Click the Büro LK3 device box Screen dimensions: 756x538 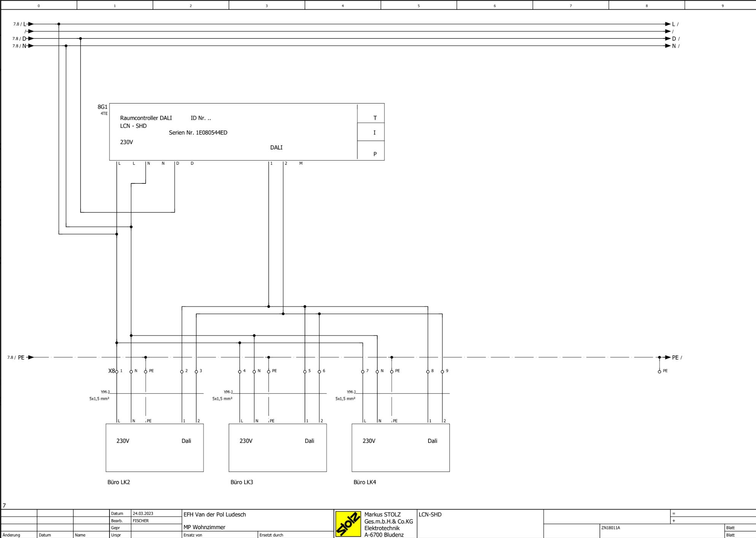pos(278,448)
